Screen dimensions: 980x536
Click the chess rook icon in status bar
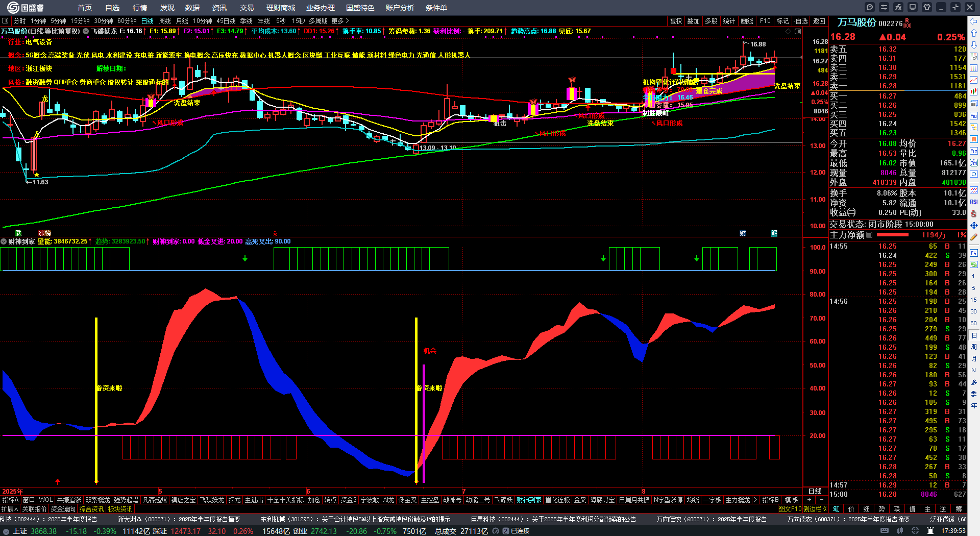(x=931, y=531)
